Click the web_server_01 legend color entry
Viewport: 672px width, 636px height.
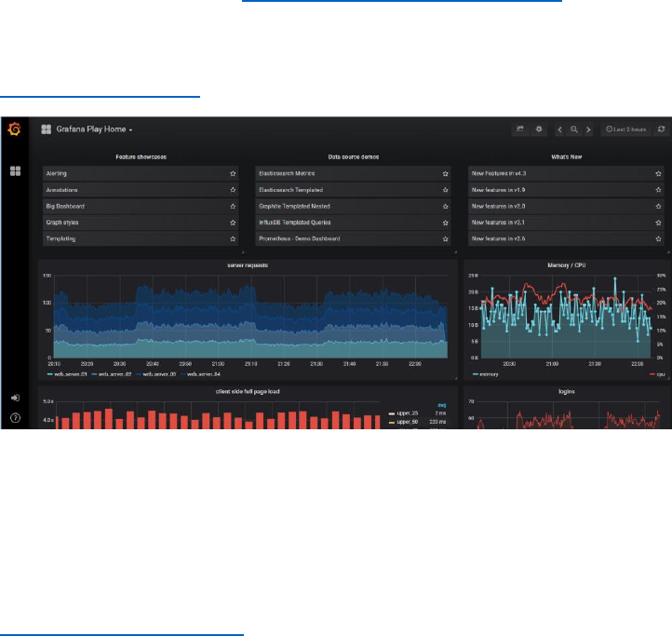[x=67, y=374]
